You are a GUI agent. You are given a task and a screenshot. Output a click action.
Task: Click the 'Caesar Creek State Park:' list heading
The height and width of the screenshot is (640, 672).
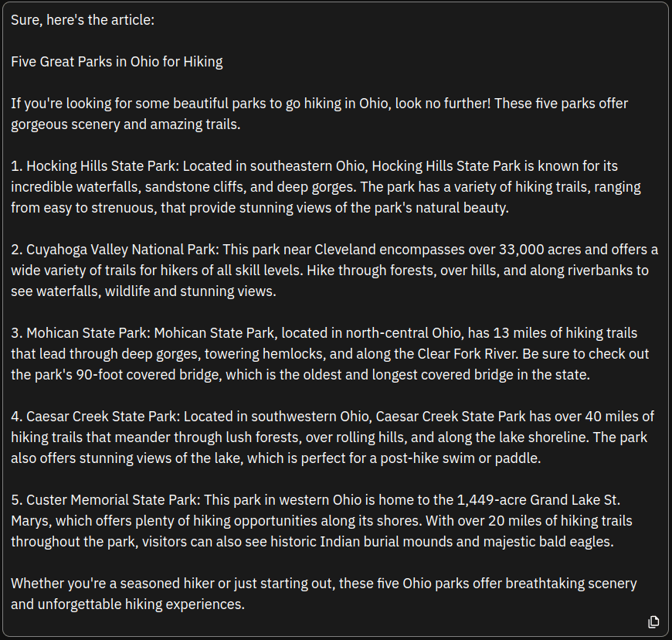(x=103, y=417)
